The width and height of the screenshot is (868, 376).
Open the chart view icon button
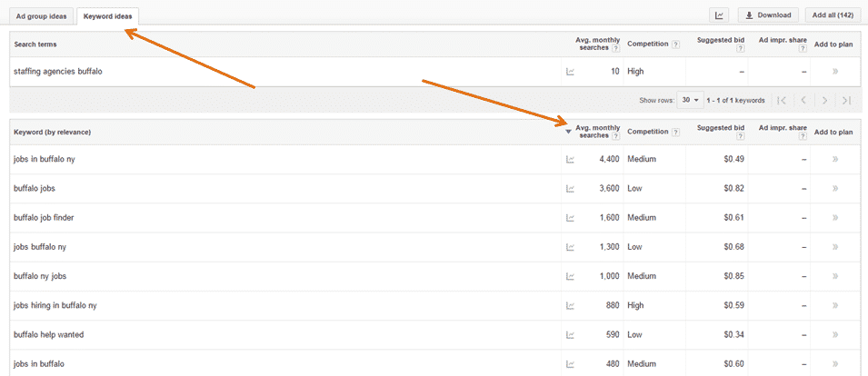(719, 15)
